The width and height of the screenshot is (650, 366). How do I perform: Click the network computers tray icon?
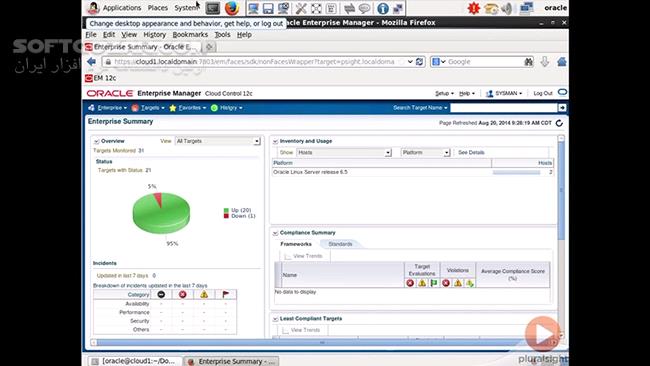pos(526,8)
